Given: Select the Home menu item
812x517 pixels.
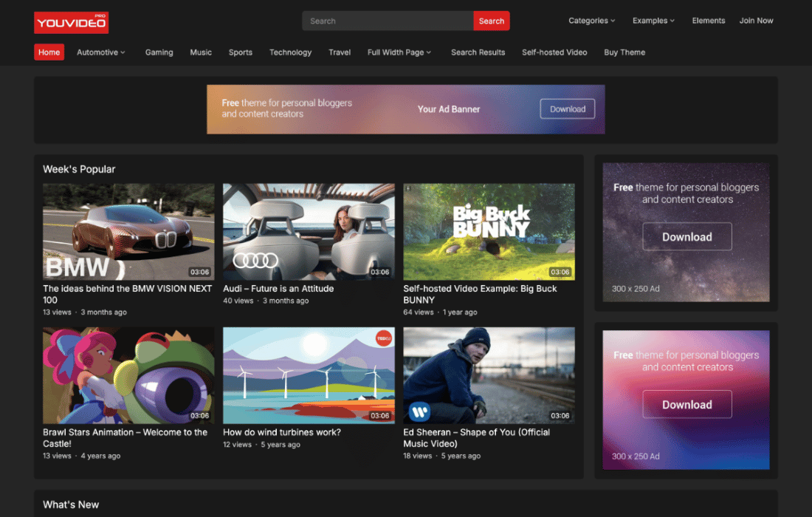Looking at the screenshot, I should click(49, 52).
